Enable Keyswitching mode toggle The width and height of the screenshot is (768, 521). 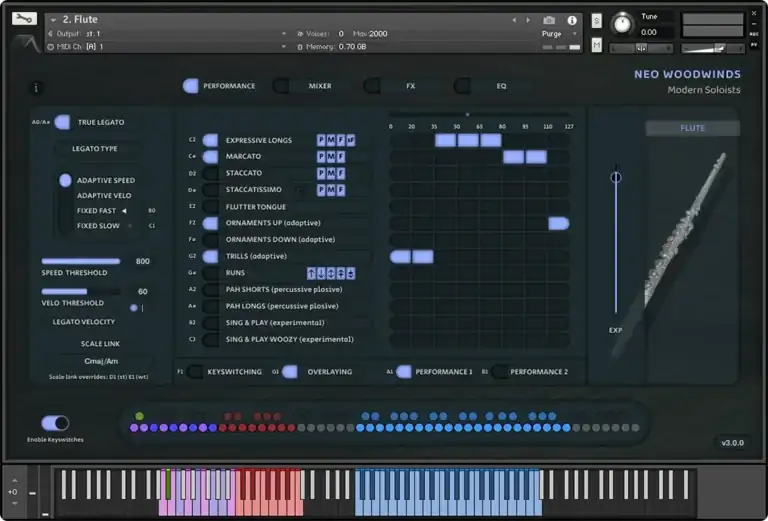coord(194,372)
